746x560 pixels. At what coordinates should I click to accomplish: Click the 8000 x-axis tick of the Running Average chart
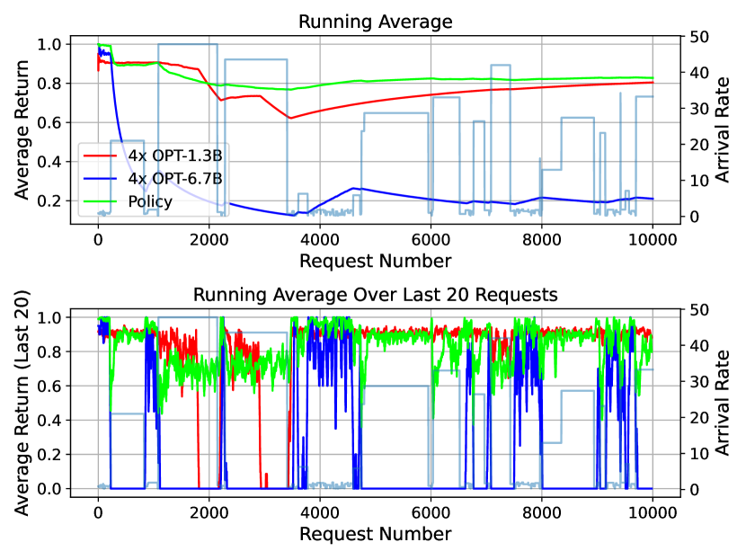(x=541, y=239)
